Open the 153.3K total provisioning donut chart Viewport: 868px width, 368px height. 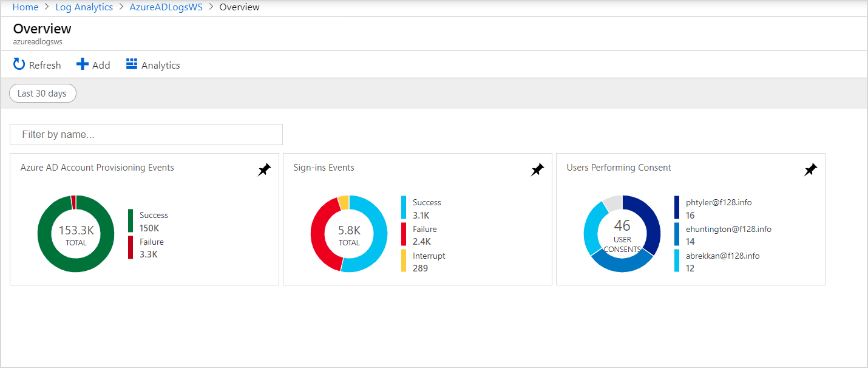(76, 234)
